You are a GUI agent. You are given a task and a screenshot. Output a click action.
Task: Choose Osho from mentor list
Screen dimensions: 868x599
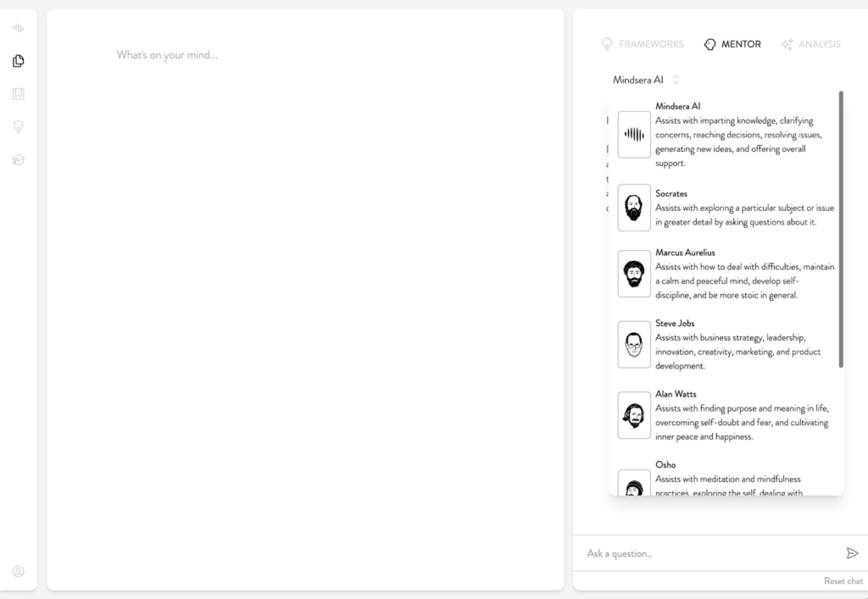(x=726, y=478)
